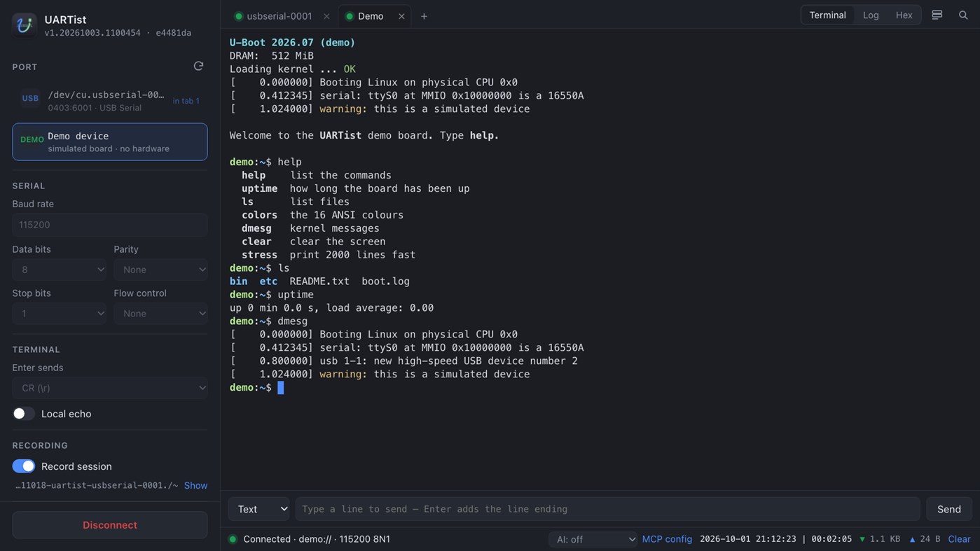Click the upload bytes 24 B indicator
980x551 pixels.
point(924,539)
